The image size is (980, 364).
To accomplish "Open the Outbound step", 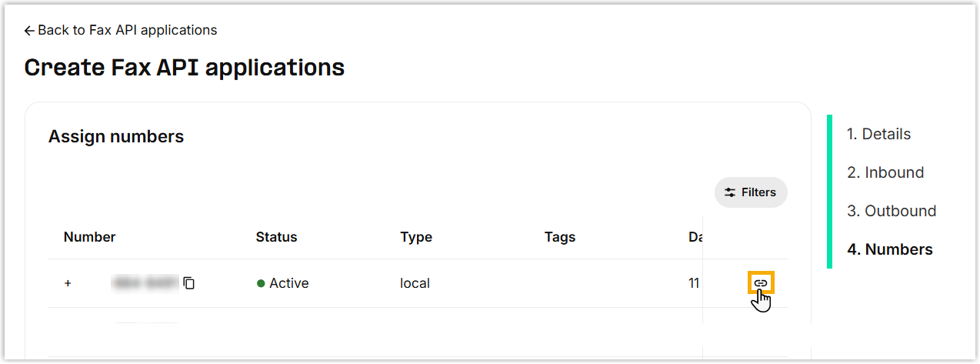I will 892,211.
